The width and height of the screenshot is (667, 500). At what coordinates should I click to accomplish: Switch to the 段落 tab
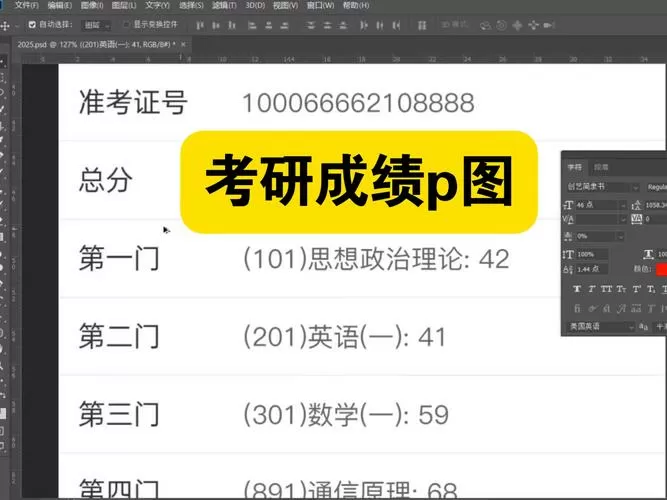(x=601, y=167)
